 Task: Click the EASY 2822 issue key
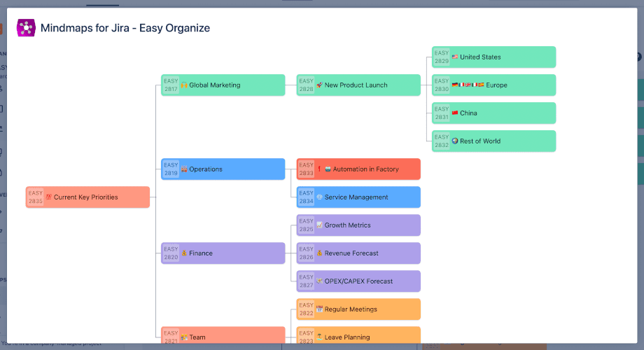point(306,309)
